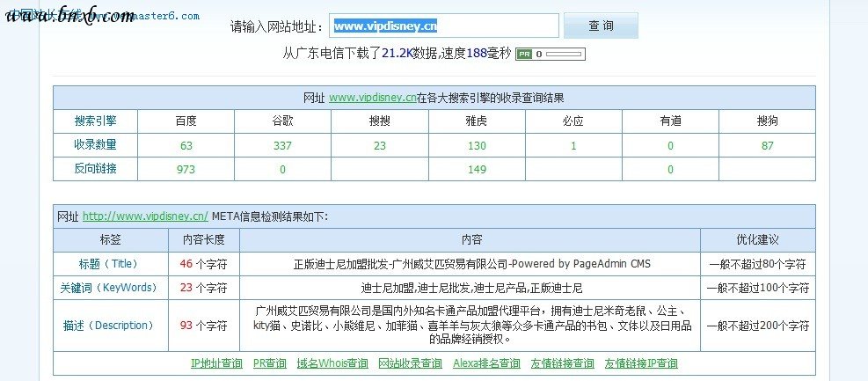The image size is (868, 381).
Task: Open the www.vipdisney.cn link in search engine table header
Action: coord(372,98)
